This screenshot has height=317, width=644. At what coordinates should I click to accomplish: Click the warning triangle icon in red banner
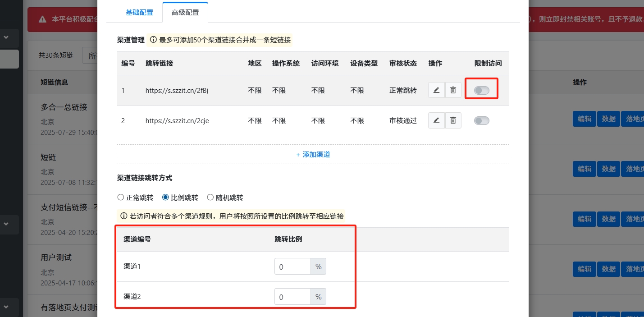click(42, 19)
